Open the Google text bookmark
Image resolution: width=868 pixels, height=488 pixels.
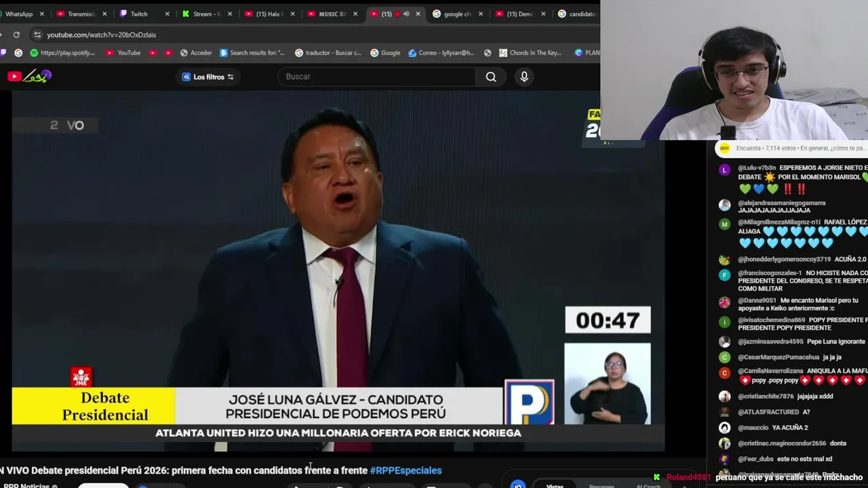(x=385, y=53)
